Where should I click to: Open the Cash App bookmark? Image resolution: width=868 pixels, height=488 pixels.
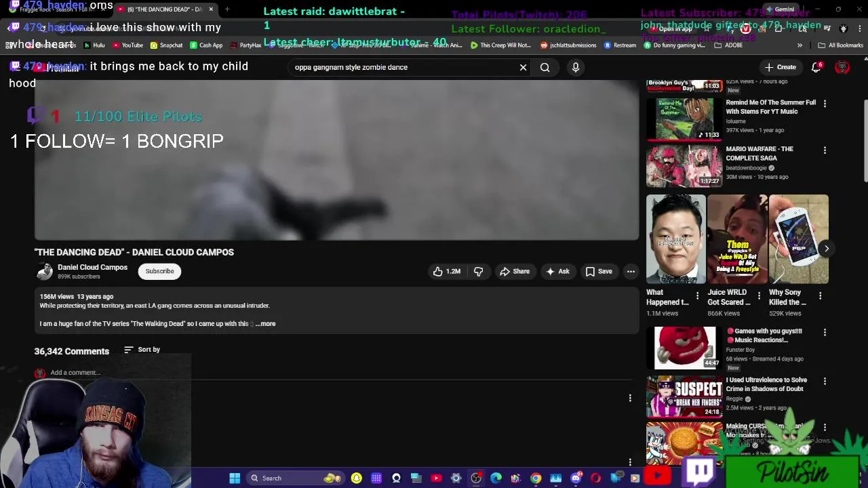[206, 45]
